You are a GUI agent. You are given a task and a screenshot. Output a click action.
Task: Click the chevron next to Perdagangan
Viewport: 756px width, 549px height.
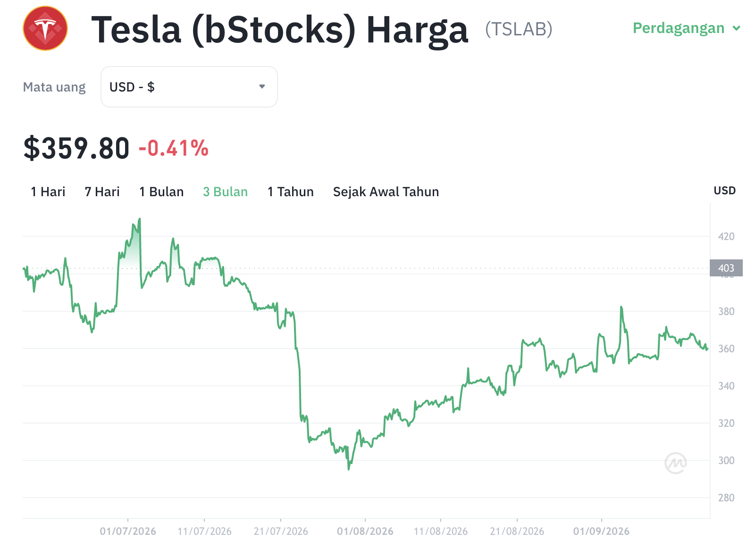pyautogui.click(x=736, y=28)
